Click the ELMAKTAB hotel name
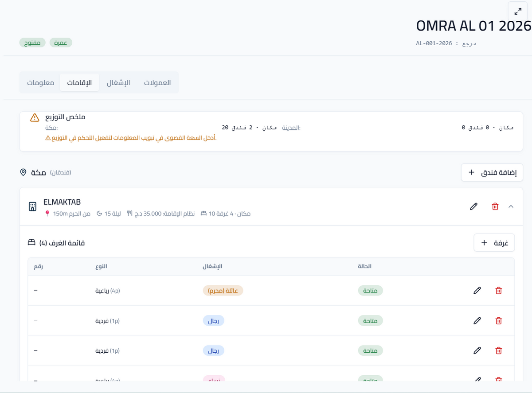 [62, 202]
